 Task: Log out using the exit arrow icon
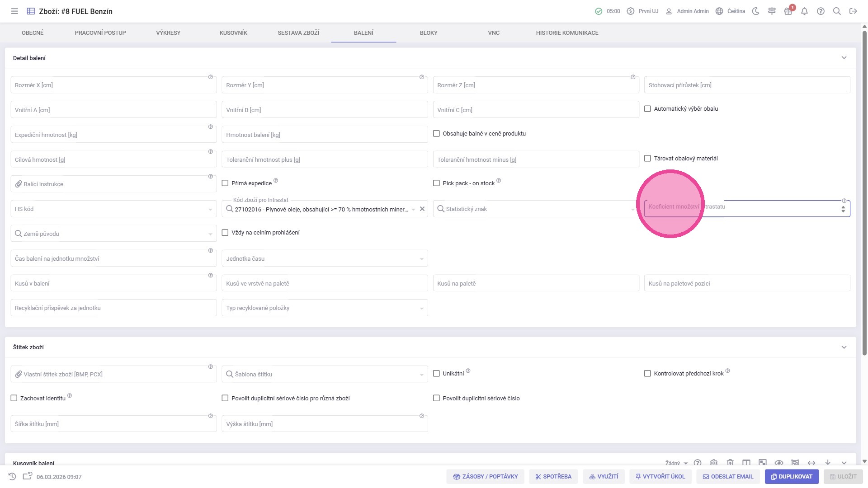(x=853, y=11)
